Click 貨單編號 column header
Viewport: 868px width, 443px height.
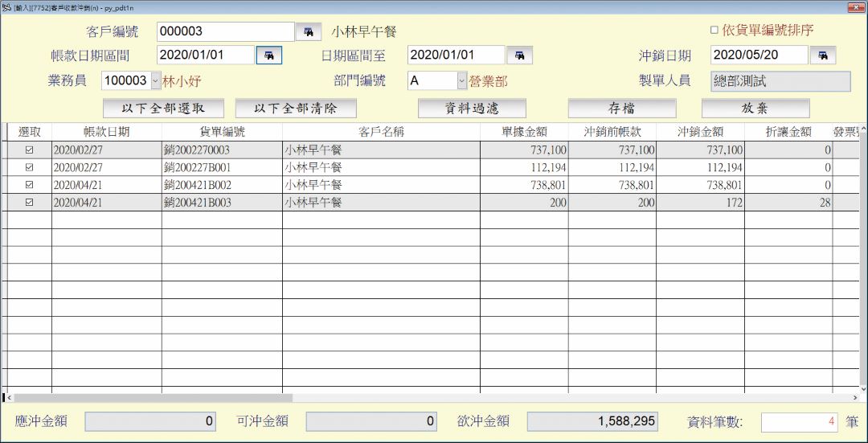pos(222,132)
